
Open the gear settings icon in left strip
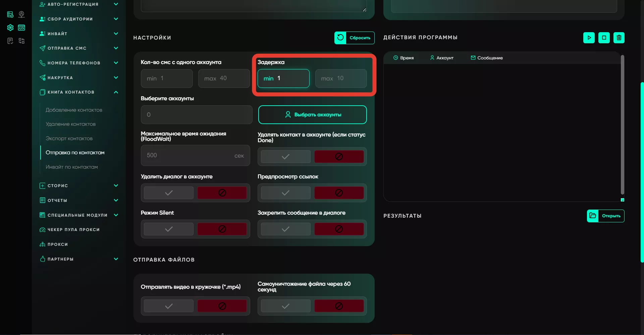point(10,27)
